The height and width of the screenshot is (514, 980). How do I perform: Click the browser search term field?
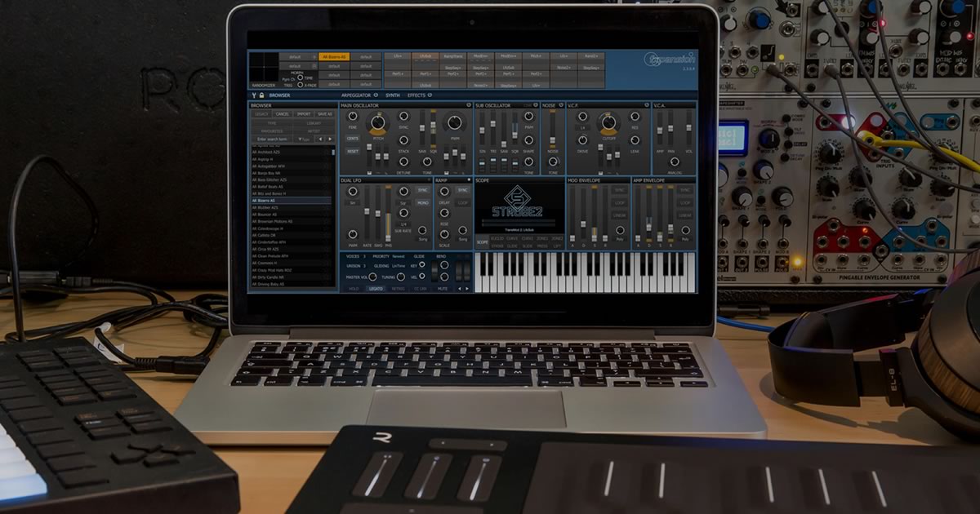point(273,139)
